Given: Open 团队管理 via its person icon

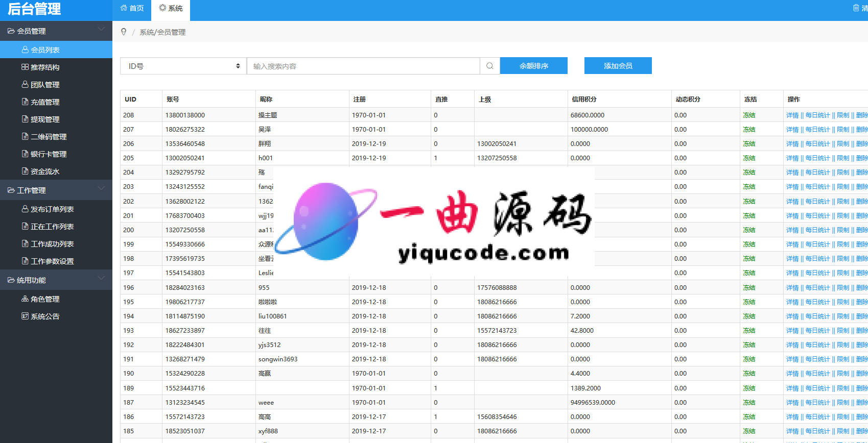Looking at the screenshot, I should point(25,85).
